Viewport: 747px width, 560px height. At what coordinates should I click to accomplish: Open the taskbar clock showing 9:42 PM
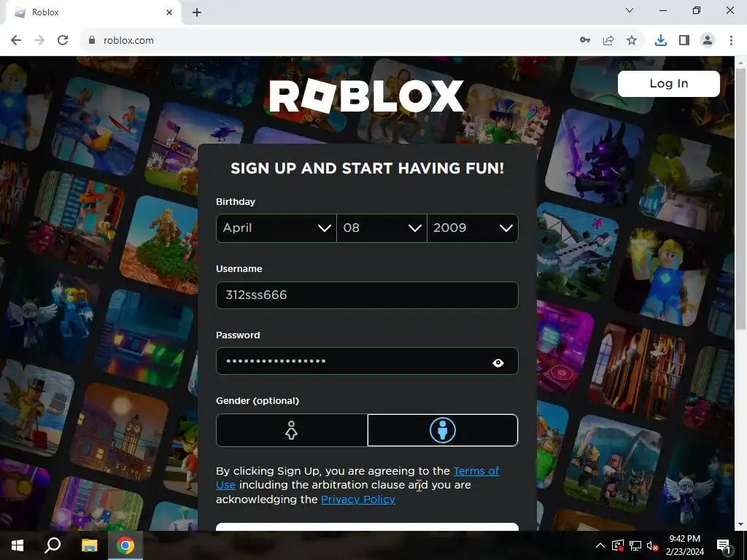click(684, 545)
